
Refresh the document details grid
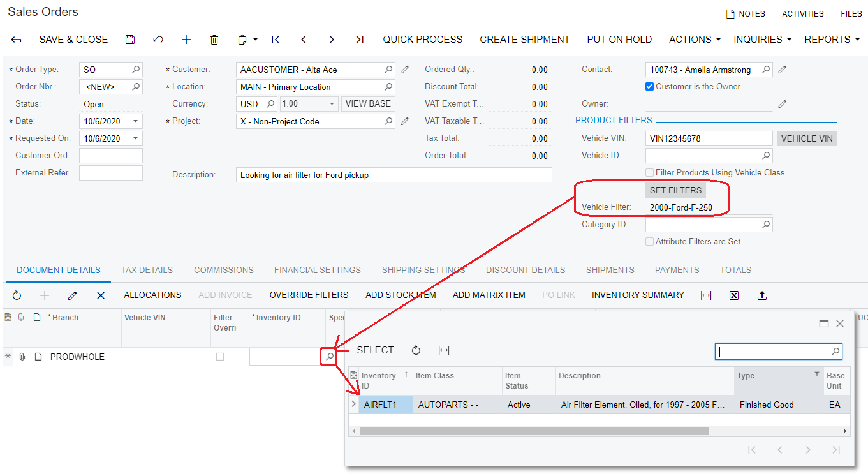point(17,295)
